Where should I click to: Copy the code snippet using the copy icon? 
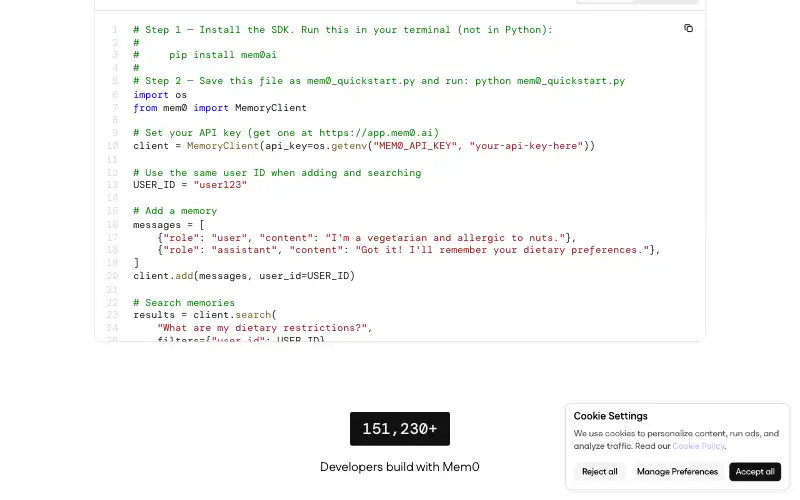click(688, 28)
